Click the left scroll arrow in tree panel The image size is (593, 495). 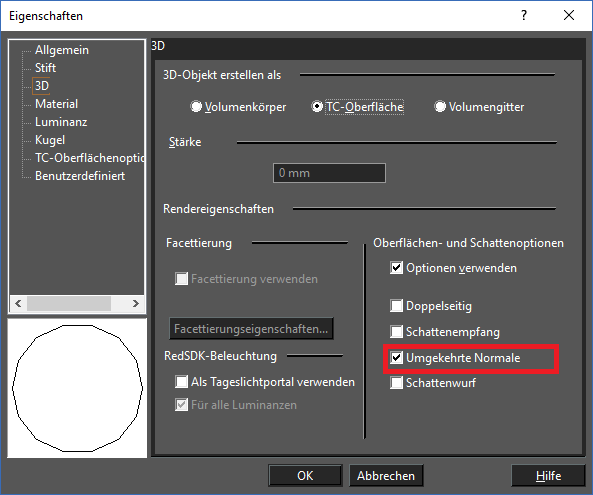[18, 303]
